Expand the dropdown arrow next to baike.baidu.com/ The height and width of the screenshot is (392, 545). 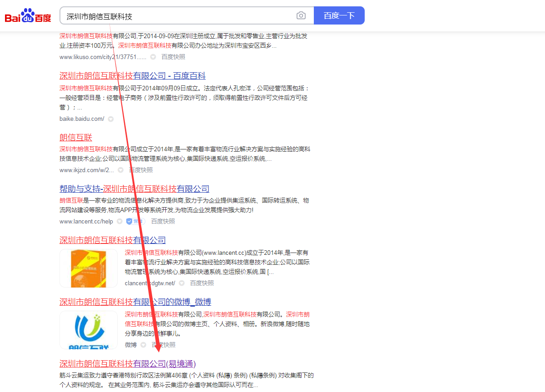(110, 119)
